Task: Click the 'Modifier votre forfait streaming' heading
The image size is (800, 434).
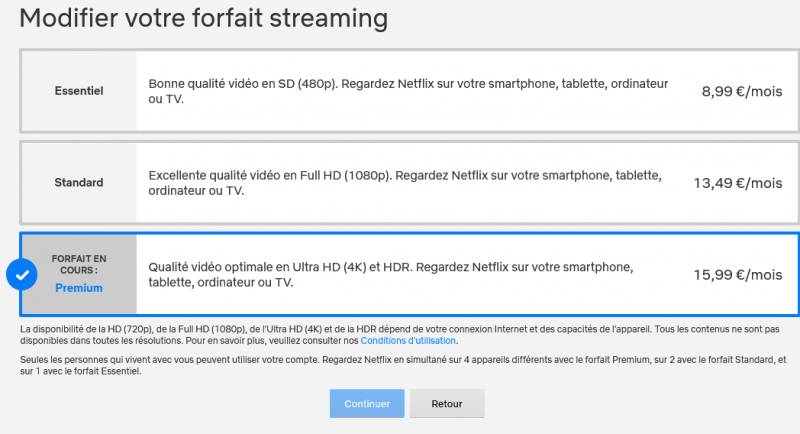Action: click(x=203, y=18)
